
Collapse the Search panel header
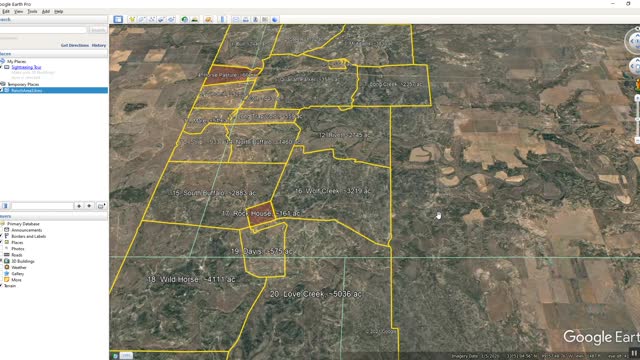[x=53, y=19]
